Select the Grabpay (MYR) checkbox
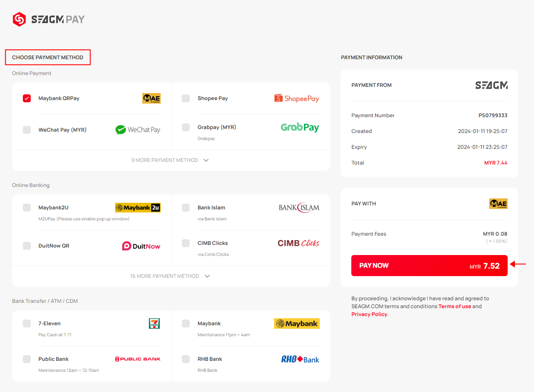Viewport: 534px width, 392px height. click(186, 127)
